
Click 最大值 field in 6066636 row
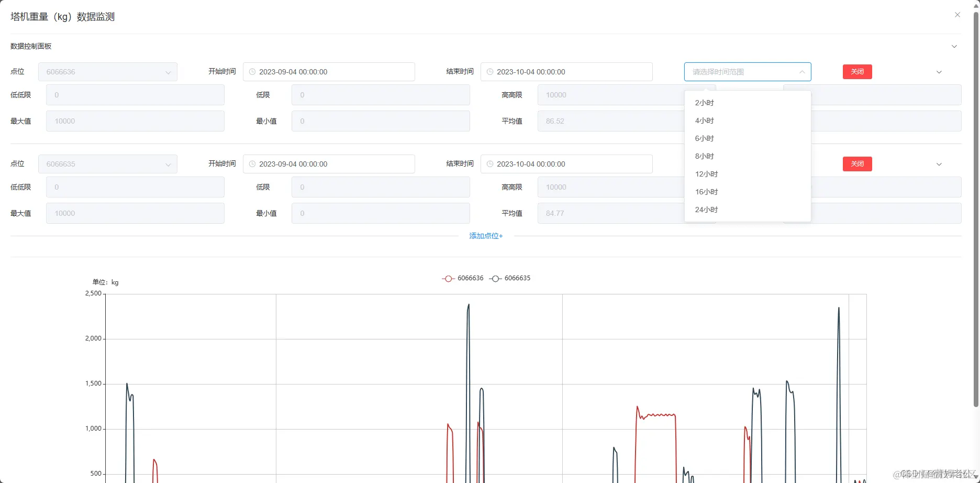135,121
